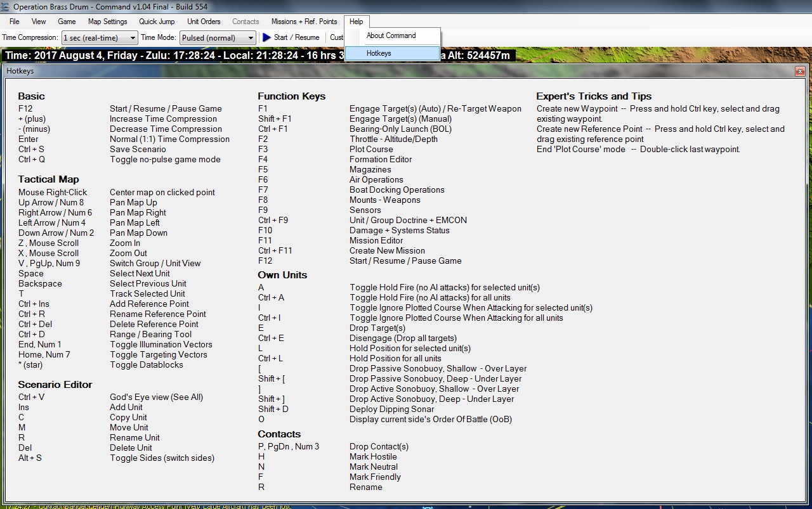Click the 'Decrease Time Compression' text
The image size is (812, 509).
coord(166,129)
